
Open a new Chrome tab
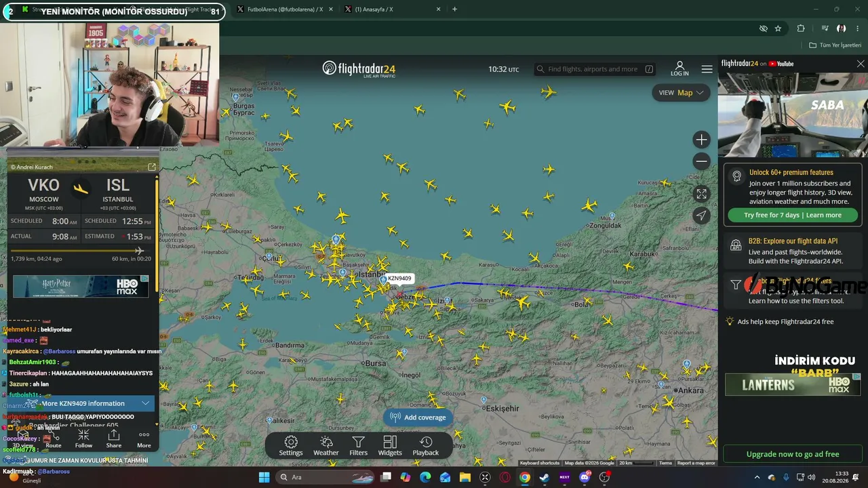tap(454, 9)
